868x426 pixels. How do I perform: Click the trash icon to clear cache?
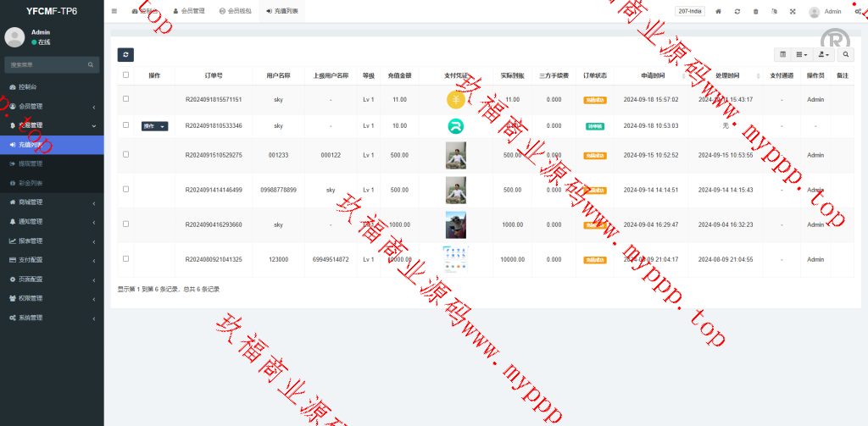[x=755, y=12]
